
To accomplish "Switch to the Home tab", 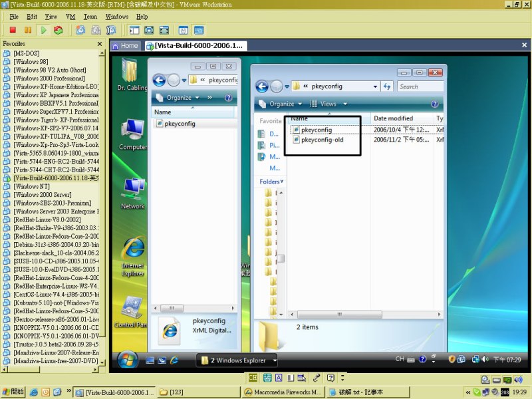I will [125, 45].
